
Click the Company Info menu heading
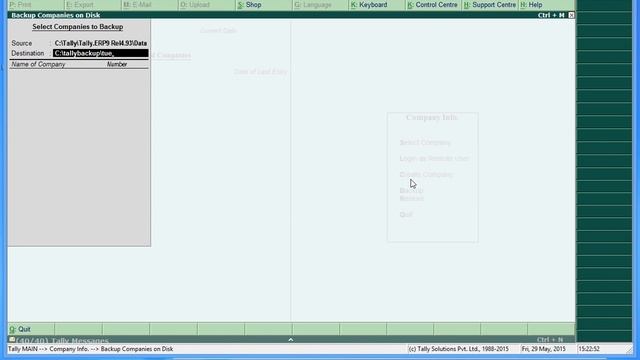point(432,118)
